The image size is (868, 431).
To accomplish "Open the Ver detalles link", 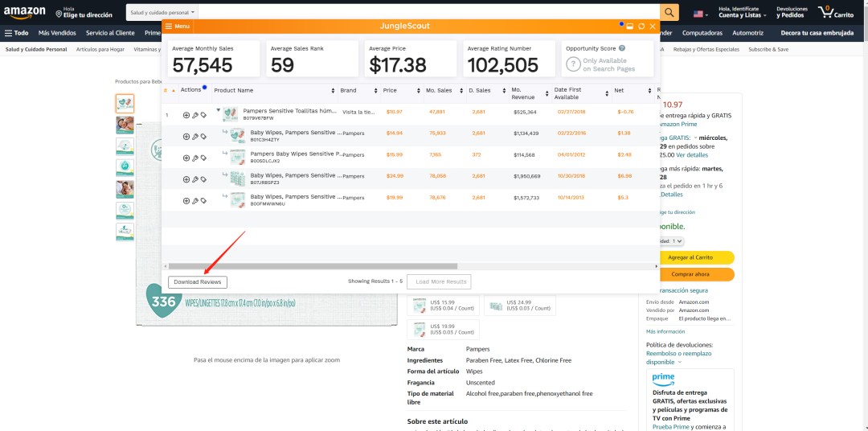I will tap(692, 154).
